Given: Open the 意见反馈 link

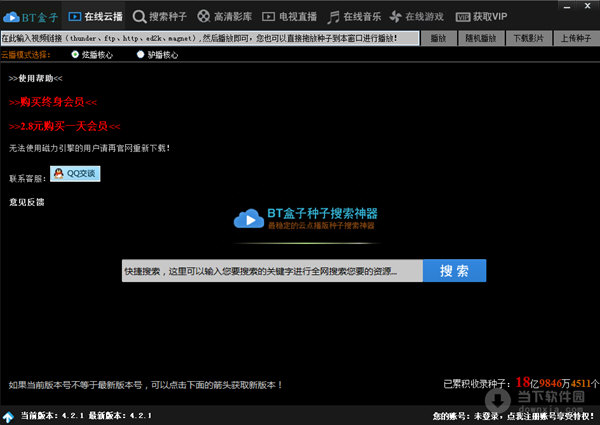Looking at the screenshot, I should 26,202.
